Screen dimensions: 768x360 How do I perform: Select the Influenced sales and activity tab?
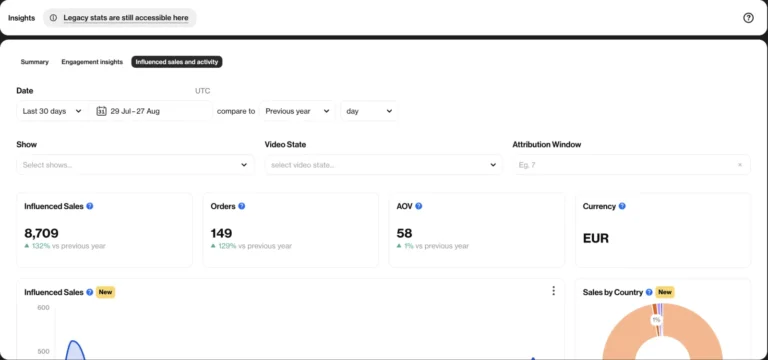(177, 62)
